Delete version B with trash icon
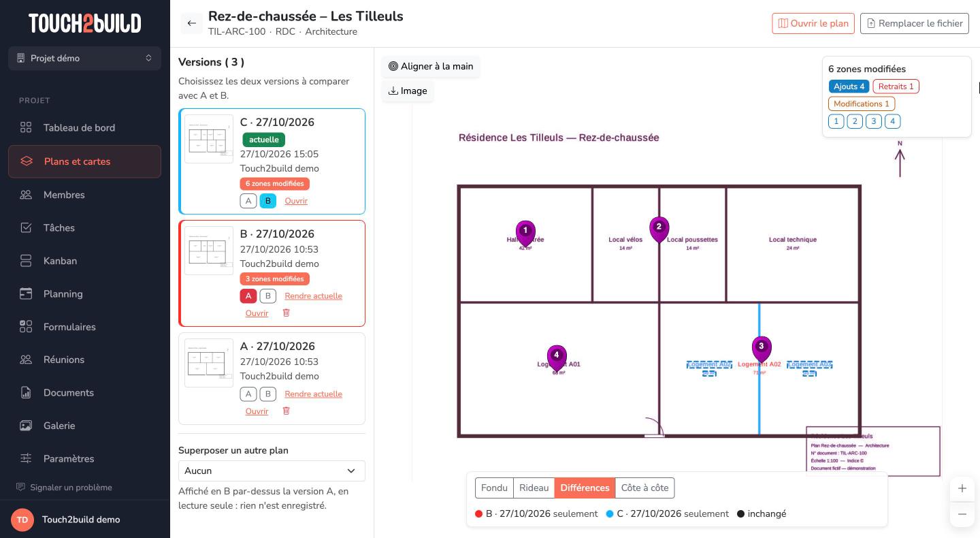 [286, 313]
